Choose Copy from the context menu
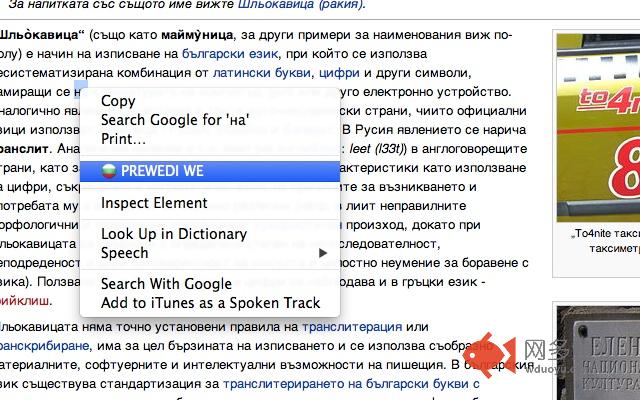 (x=118, y=101)
